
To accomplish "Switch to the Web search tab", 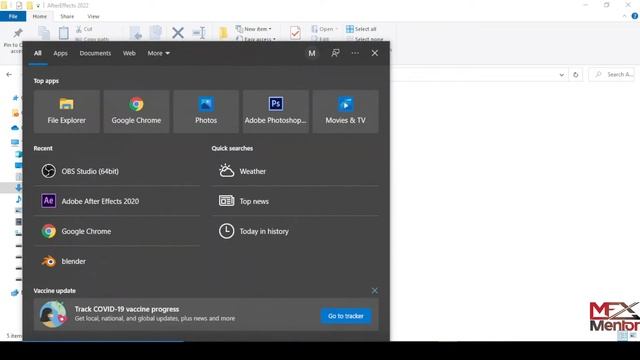I will point(129,53).
